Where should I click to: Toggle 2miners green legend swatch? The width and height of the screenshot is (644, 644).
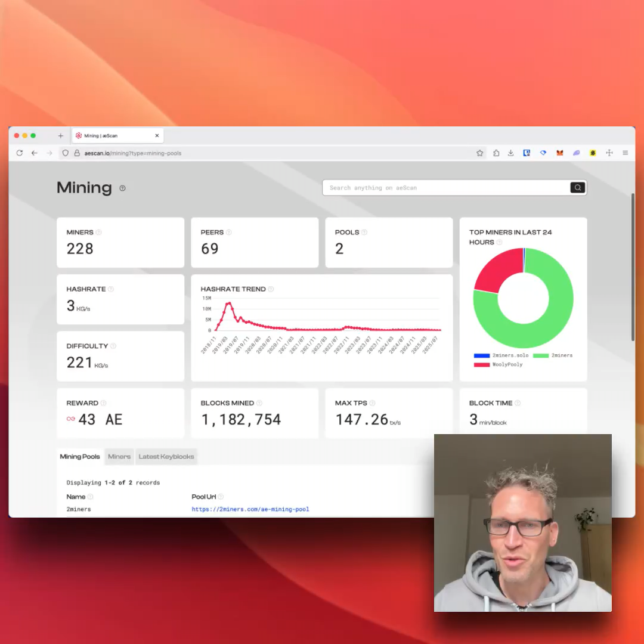point(540,355)
